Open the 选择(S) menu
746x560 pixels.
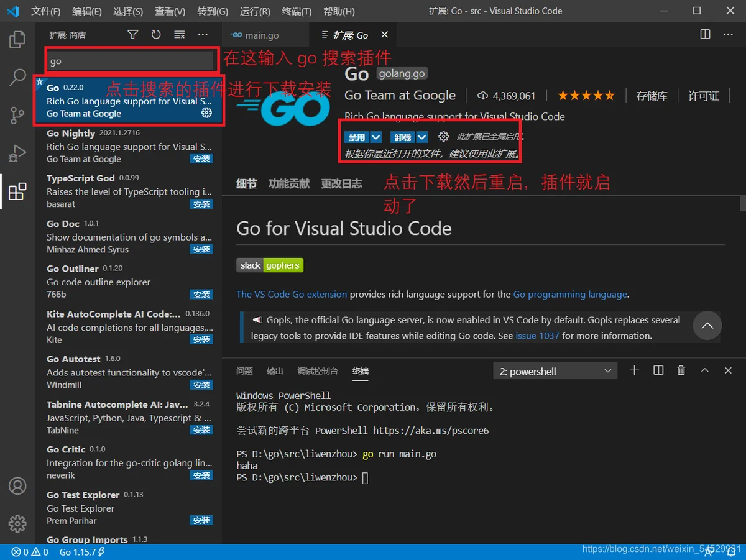pyautogui.click(x=128, y=11)
